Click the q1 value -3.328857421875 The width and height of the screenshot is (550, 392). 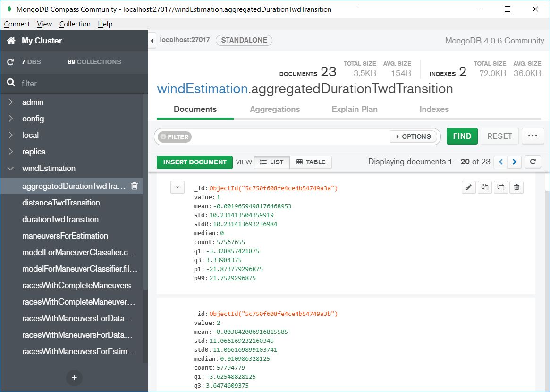[x=233, y=251]
